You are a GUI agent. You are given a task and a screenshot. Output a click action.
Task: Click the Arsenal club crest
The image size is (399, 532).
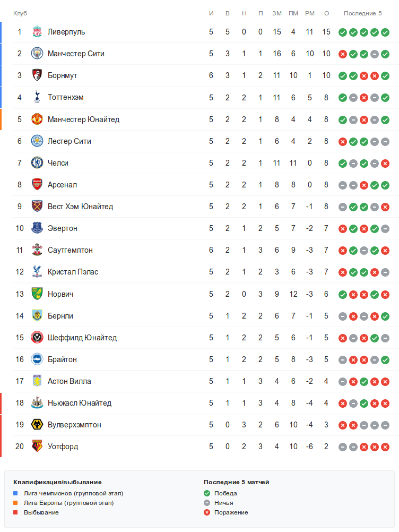pos(37,185)
